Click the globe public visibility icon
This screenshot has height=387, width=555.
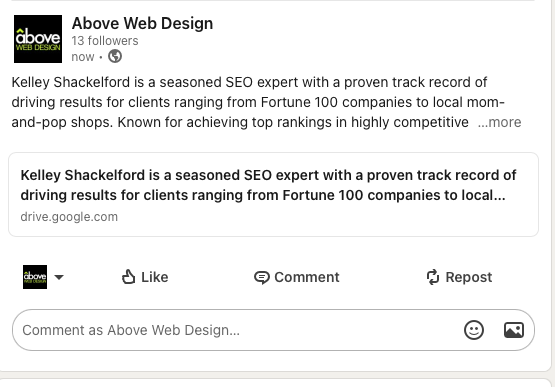pyautogui.click(x=115, y=56)
